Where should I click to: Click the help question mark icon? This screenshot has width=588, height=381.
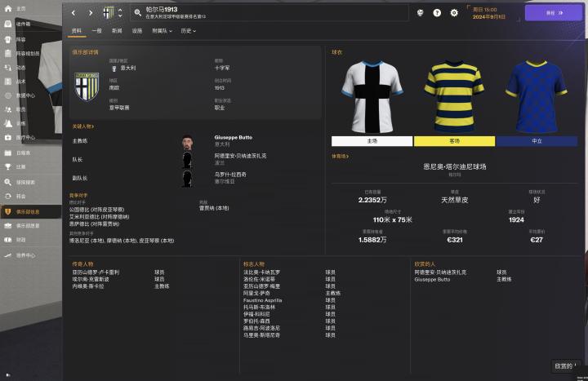[437, 13]
